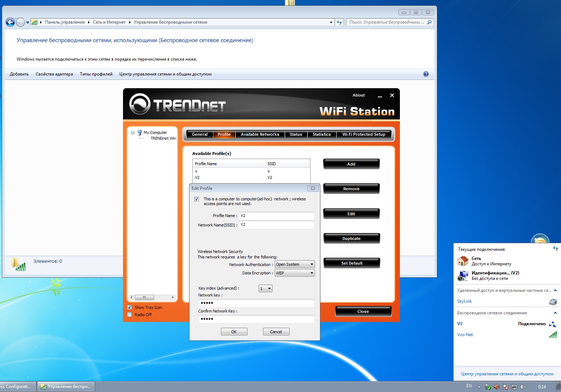561x392 pixels.
Task: Disable the Show Tray Icon checkbox
Action: 130,307
